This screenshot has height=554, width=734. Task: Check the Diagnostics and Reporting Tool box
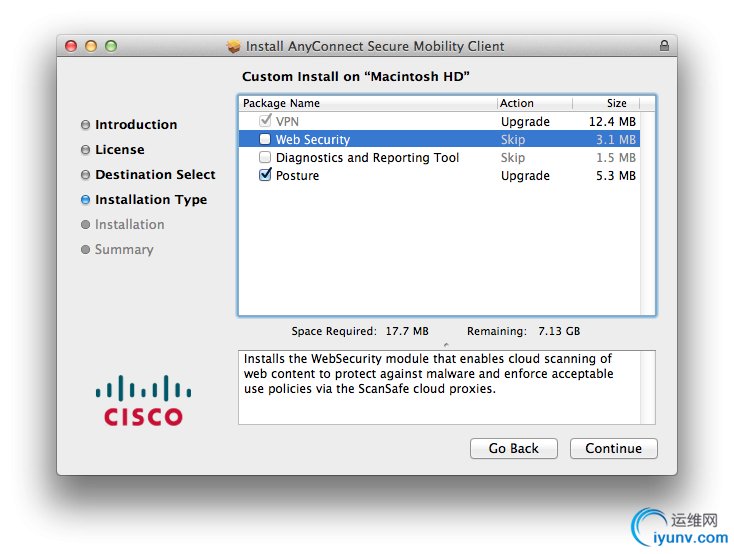[265, 157]
